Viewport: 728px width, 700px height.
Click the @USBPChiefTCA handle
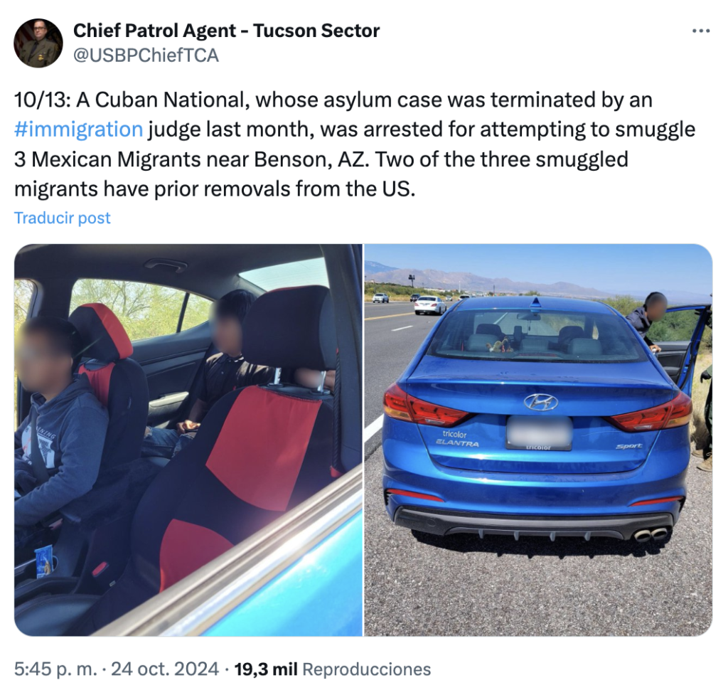[146, 55]
